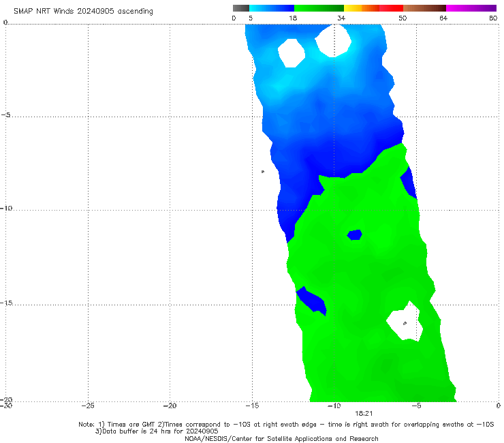
Task: Click the note line about GMT times
Action: point(286,425)
